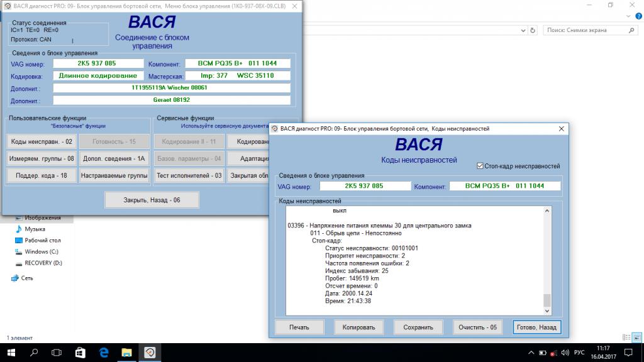Screen dimensions: 644x362
Task: Click scroll up arrow in fault codes list
Action: (x=547, y=211)
